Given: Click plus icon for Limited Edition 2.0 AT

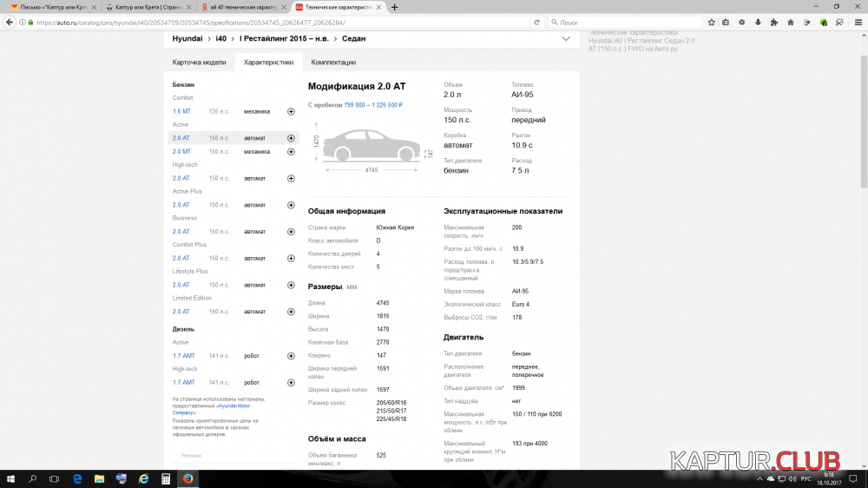Looking at the screenshot, I should point(291,312).
